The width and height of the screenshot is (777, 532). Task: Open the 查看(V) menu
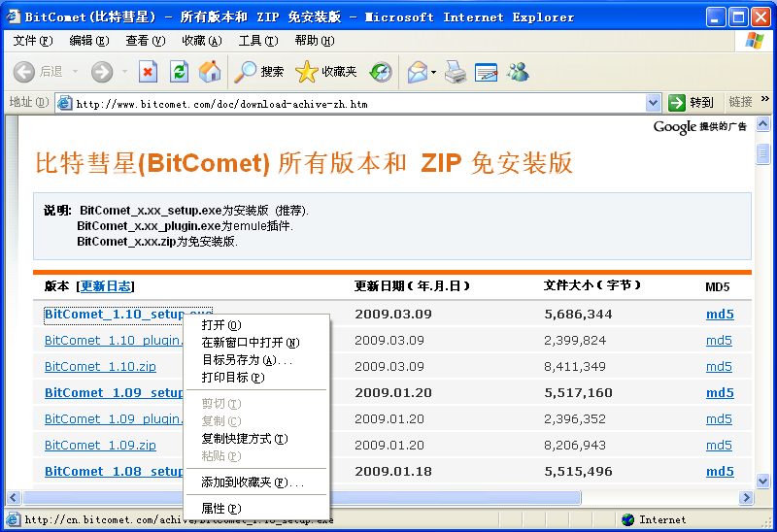[145, 41]
